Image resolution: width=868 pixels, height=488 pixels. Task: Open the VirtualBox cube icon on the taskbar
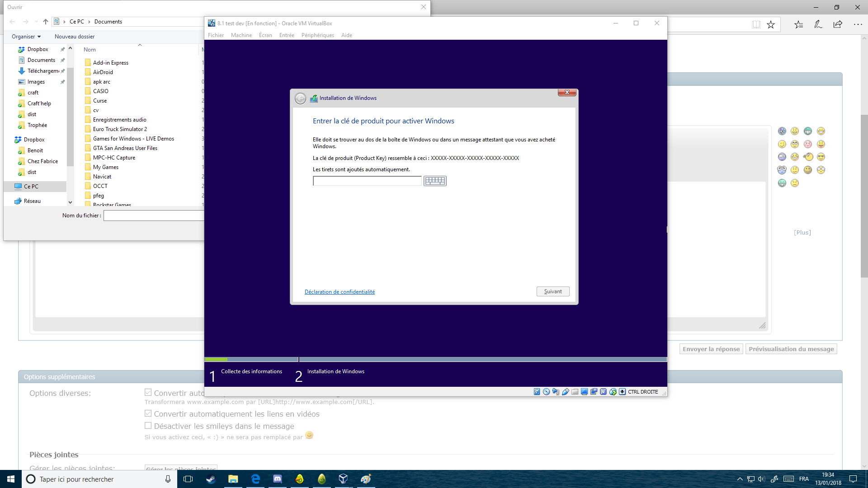tap(344, 479)
